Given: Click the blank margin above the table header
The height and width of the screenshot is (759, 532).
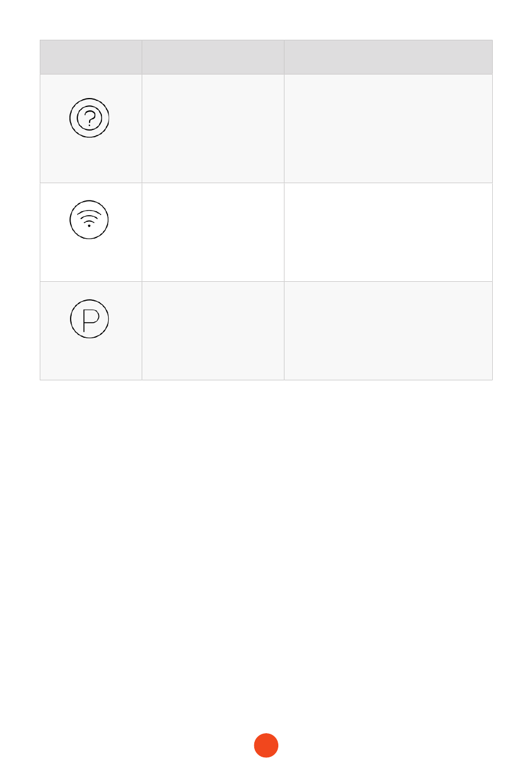Looking at the screenshot, I should (266, 20).
